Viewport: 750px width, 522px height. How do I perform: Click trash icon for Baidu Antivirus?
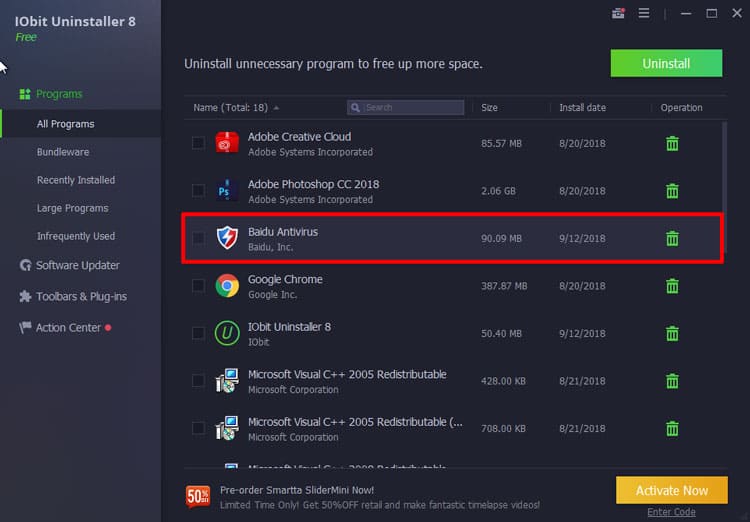point(672,238)
